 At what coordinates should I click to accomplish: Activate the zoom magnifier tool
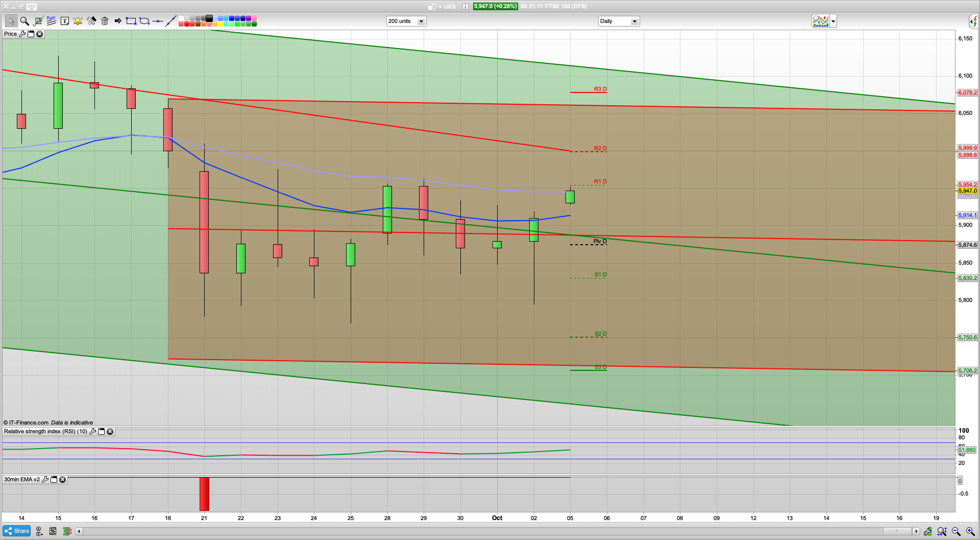24,21
